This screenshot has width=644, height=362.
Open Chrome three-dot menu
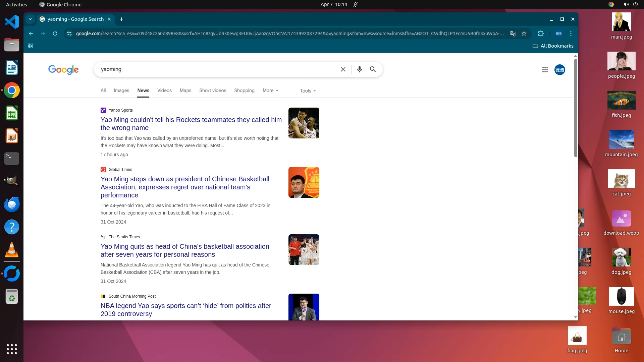[x=571, y=34]
